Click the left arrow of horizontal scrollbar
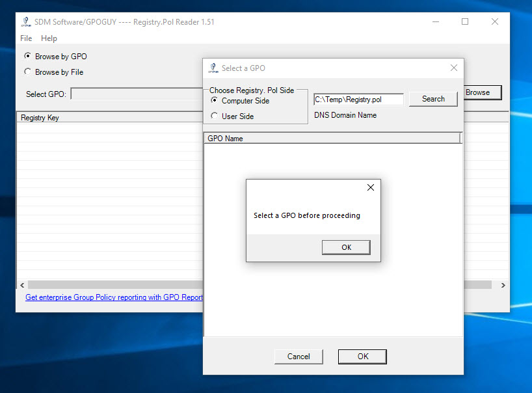 [22, 285]
